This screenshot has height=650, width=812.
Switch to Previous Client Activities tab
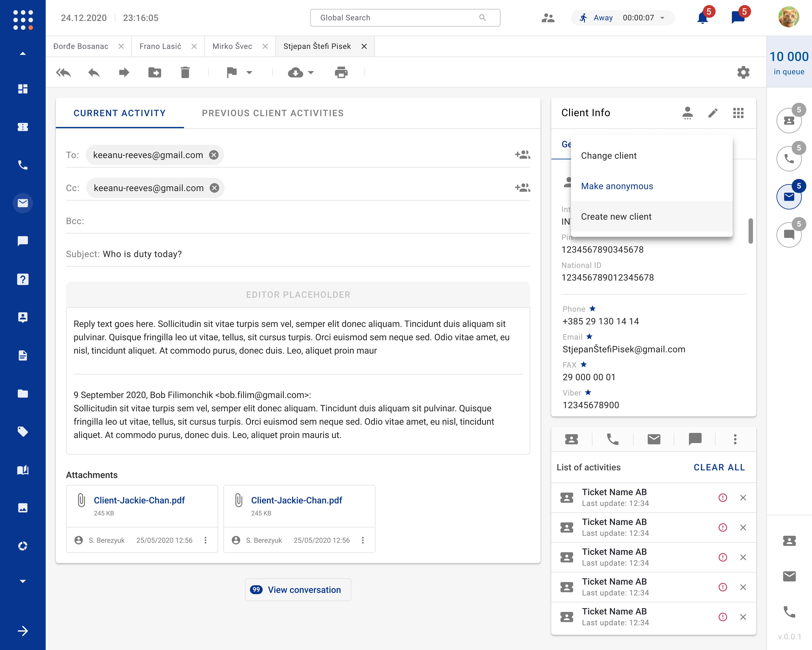273,113
